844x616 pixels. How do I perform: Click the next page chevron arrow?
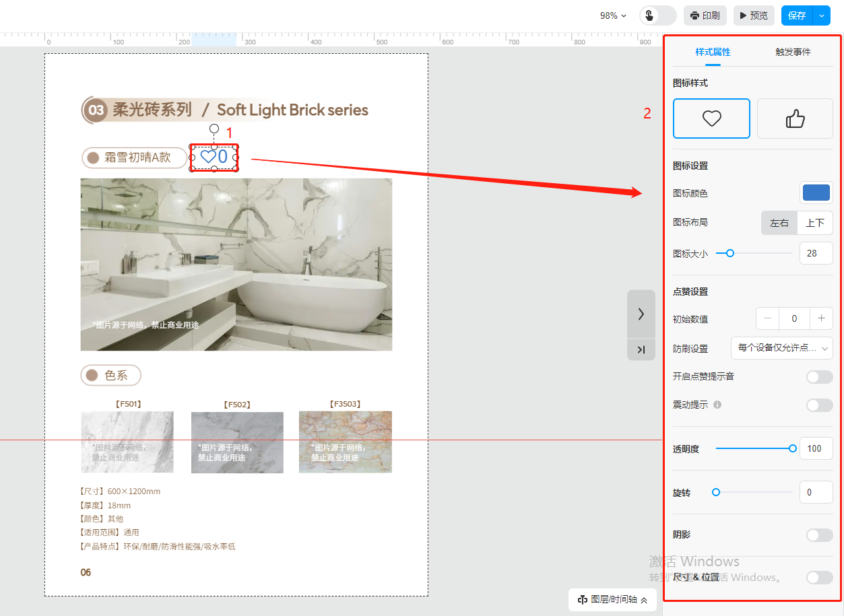[x=641, y=314]
